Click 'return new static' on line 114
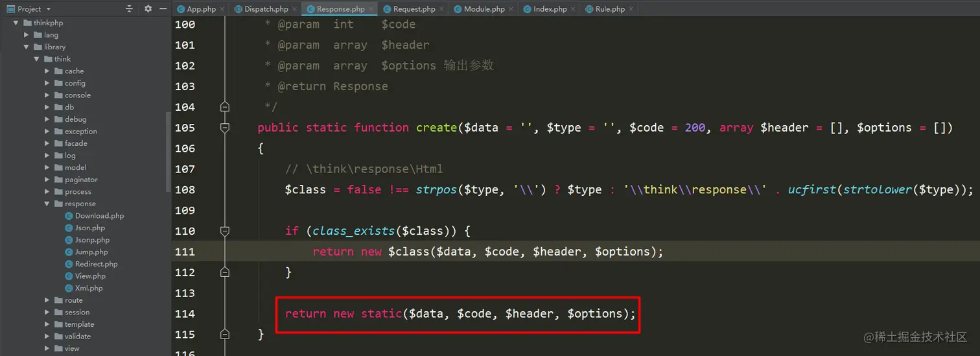 [344, 314]
